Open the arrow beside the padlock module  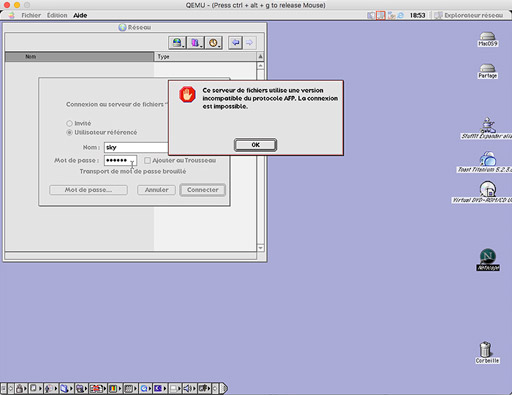tap(25, 388)
